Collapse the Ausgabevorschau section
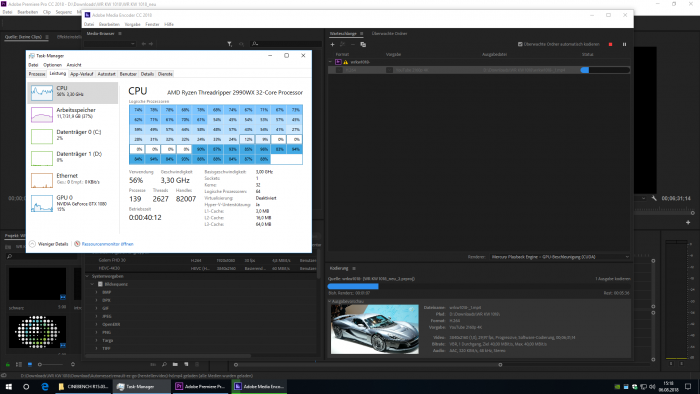Viewport: 700px width, 394px height. coord(330,302)
